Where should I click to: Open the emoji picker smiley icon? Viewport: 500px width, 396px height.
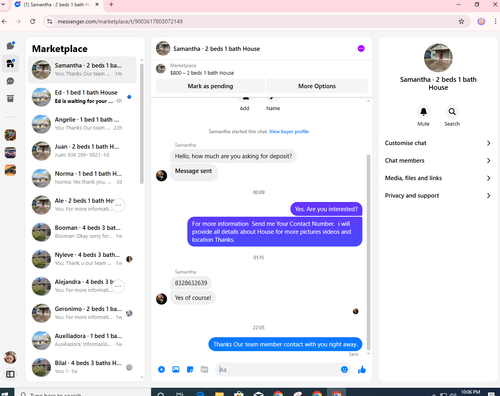[x=344, y=369]
